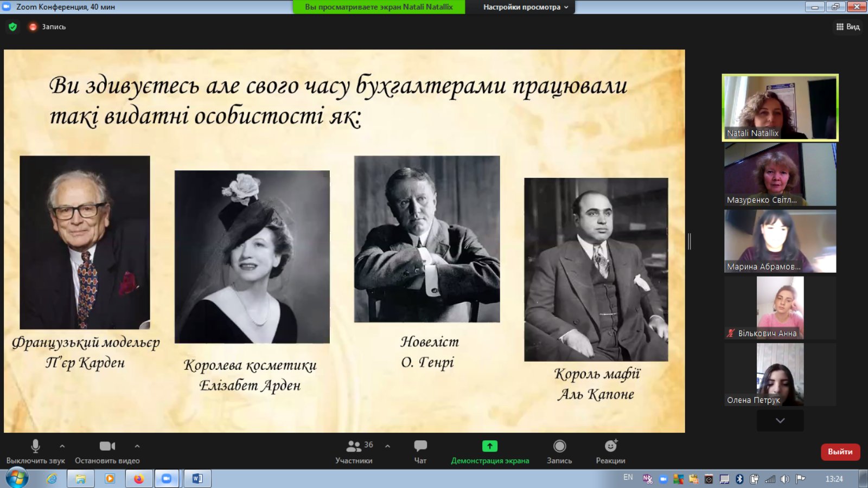Select Марина Абрамов... video thumbnail
Screen dimensions: 868x488
tap(780, 241)
